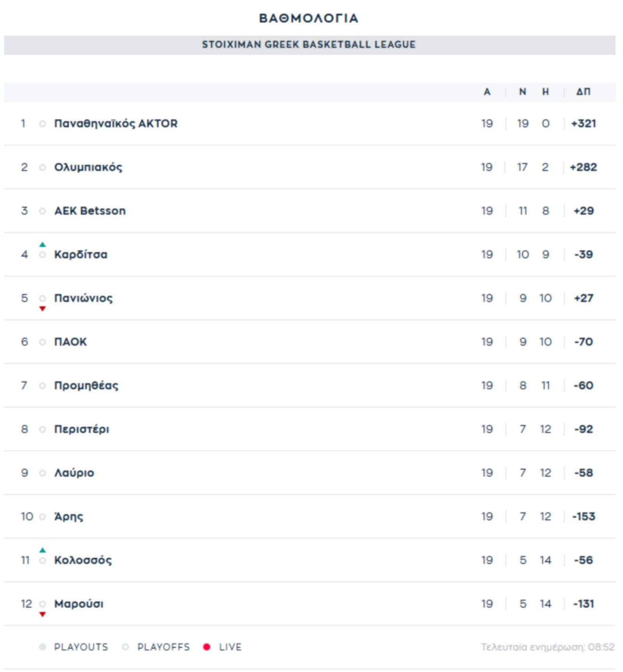Select the Προμηθέας team name
Screen dimensions: 623x672
click(86, 385)
